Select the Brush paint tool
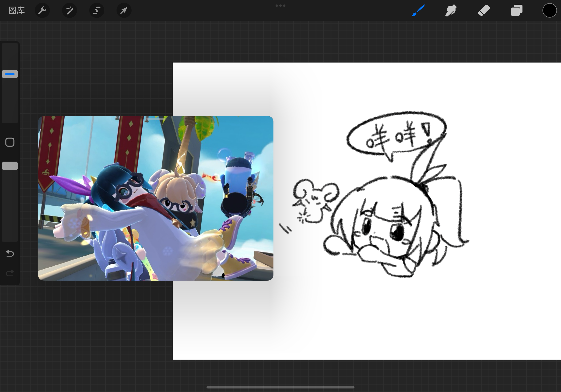 418,11
